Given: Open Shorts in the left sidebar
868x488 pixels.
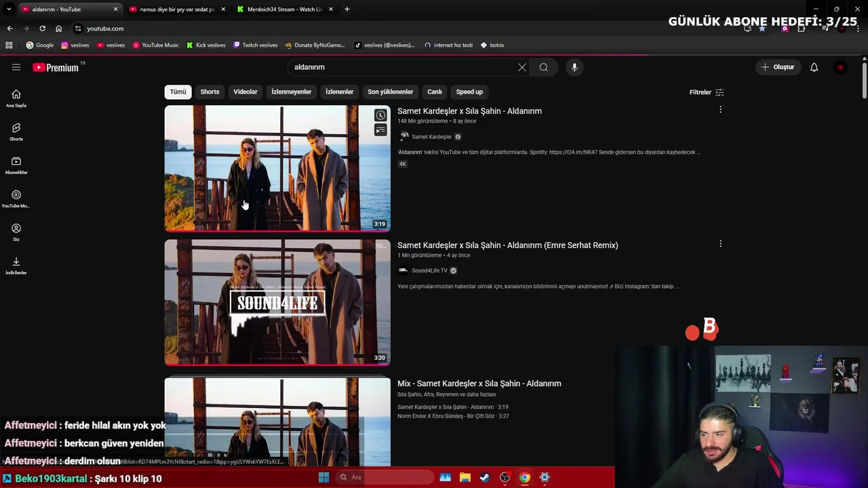Looking at the screenshot, I should pyautogui.click(x=16, y=131).
